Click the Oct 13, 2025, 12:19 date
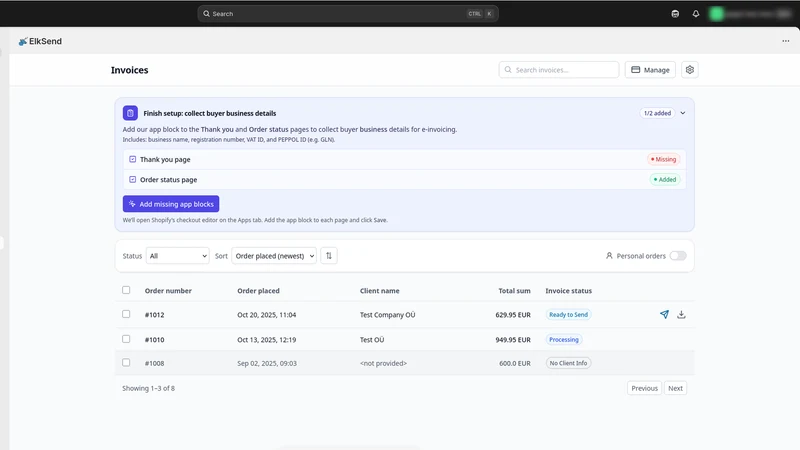Screen dimensions: 800x450 point(266,340)
